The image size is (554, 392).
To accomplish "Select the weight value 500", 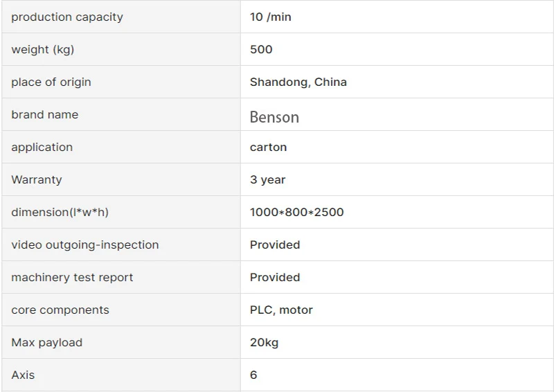I will [x=261, y=49].
